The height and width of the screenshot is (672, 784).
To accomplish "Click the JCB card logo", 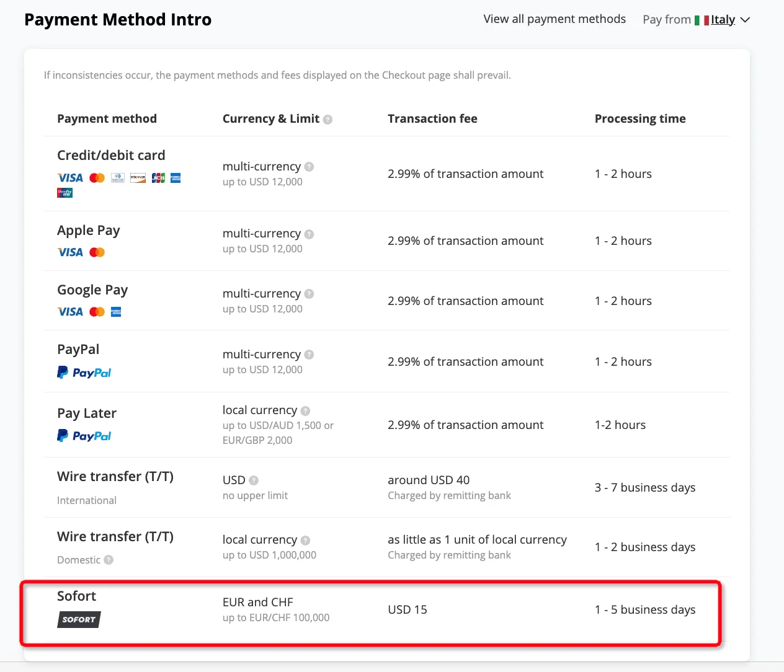I will (158, 178).
